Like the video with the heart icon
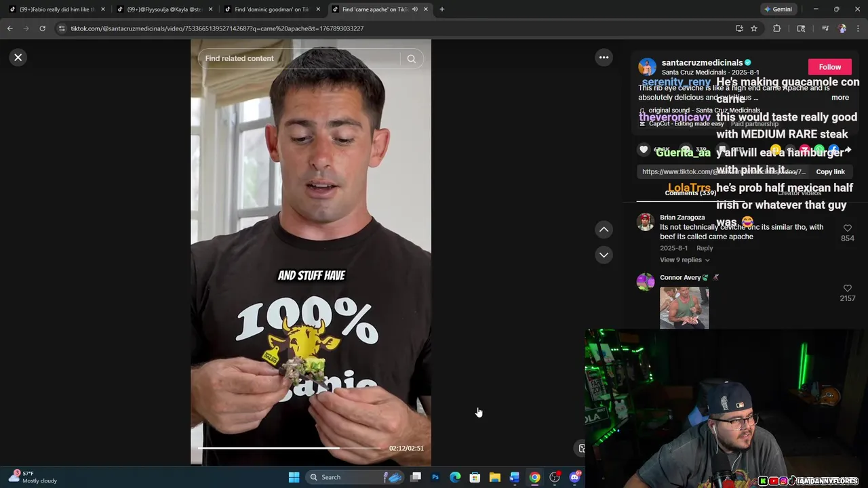Screen dimensions: 868x488 pos(644,150)
